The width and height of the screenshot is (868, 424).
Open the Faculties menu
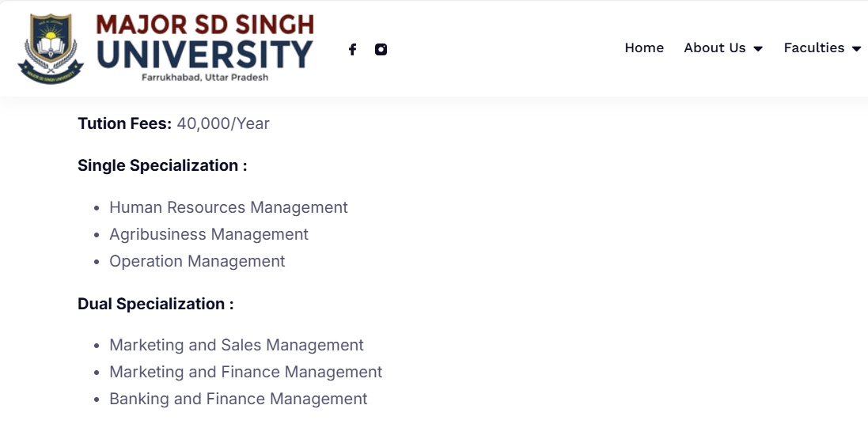813,48
